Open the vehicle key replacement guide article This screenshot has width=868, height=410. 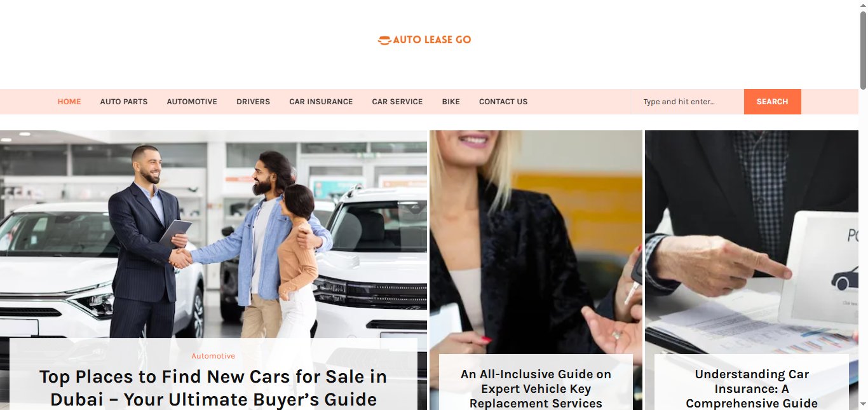[536, 388]
